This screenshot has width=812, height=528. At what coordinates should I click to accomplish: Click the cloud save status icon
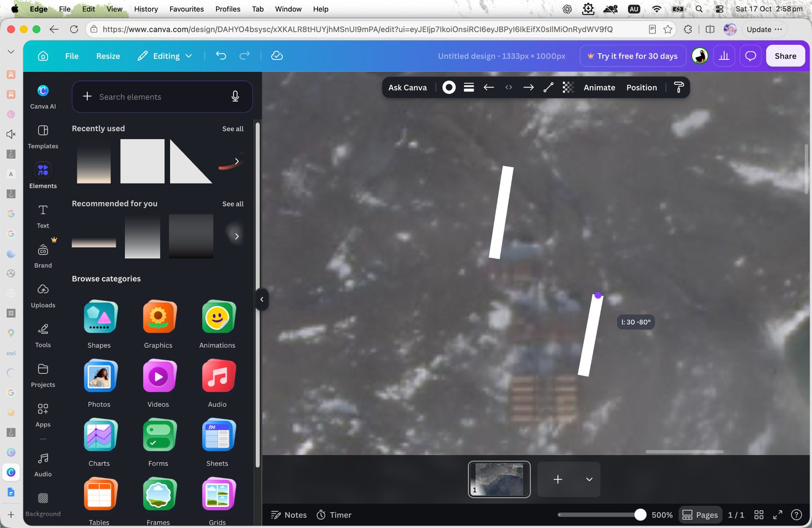(277, 56)
